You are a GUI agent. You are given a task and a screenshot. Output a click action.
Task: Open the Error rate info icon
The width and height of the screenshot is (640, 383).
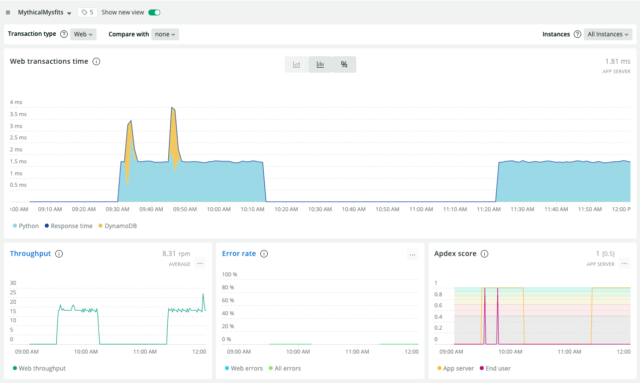[x=264, y=254]
